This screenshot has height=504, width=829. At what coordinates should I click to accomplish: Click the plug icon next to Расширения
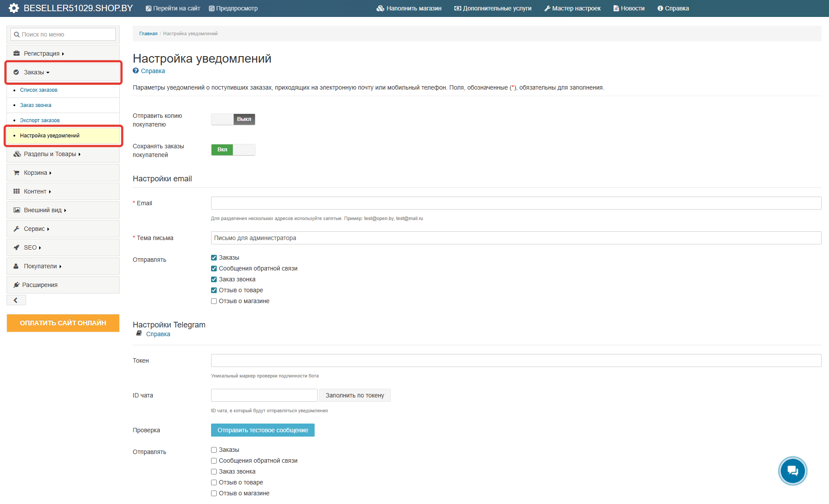pyautogui.click(x=17, y=285)
